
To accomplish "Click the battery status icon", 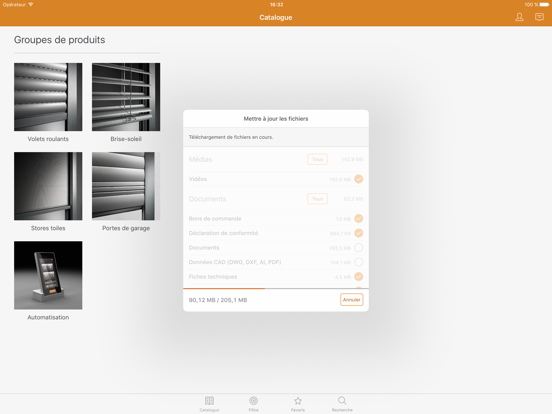I will tap(544, 5).
